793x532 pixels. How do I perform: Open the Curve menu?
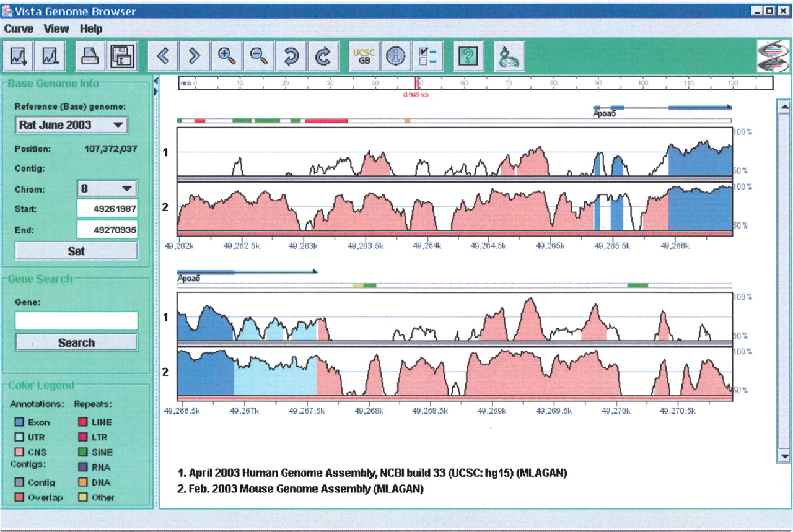tap(19, 28)
